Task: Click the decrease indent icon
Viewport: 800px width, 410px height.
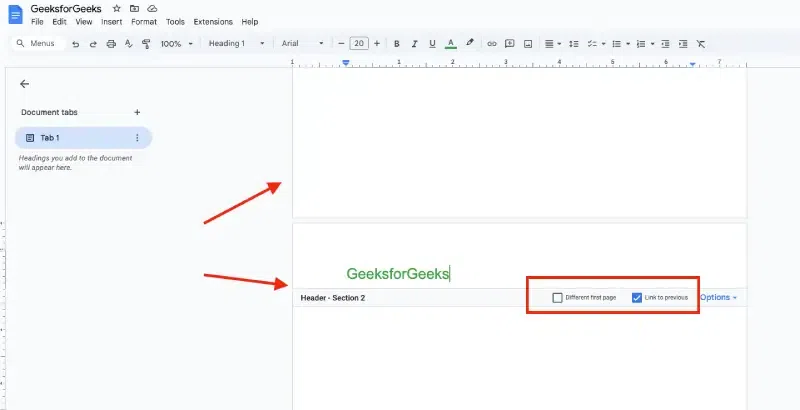Action: click(x=665, y=44)
